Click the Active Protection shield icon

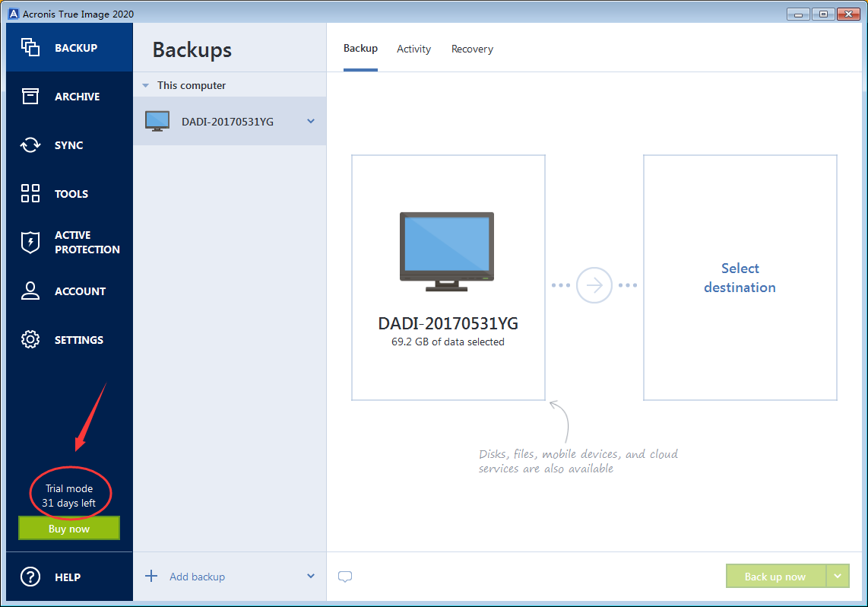click(x=30, y=242)
